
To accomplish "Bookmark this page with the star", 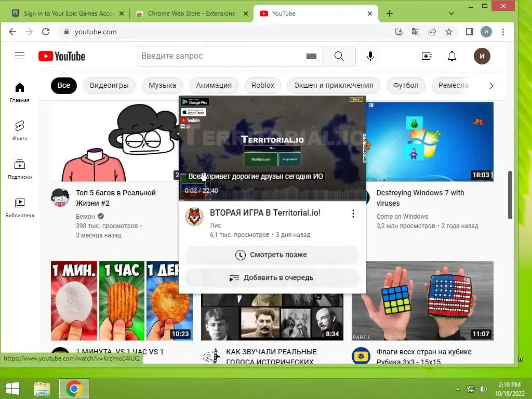I will click(448, 32).
